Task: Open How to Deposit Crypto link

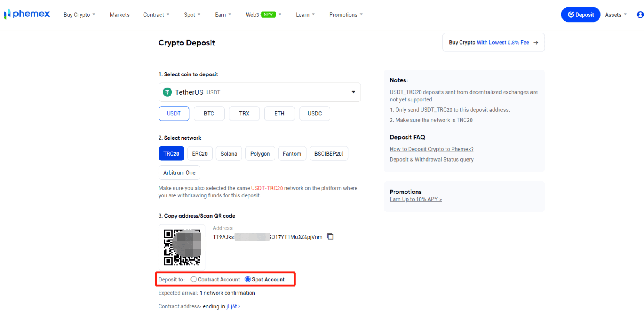Action: pos(431,149)
